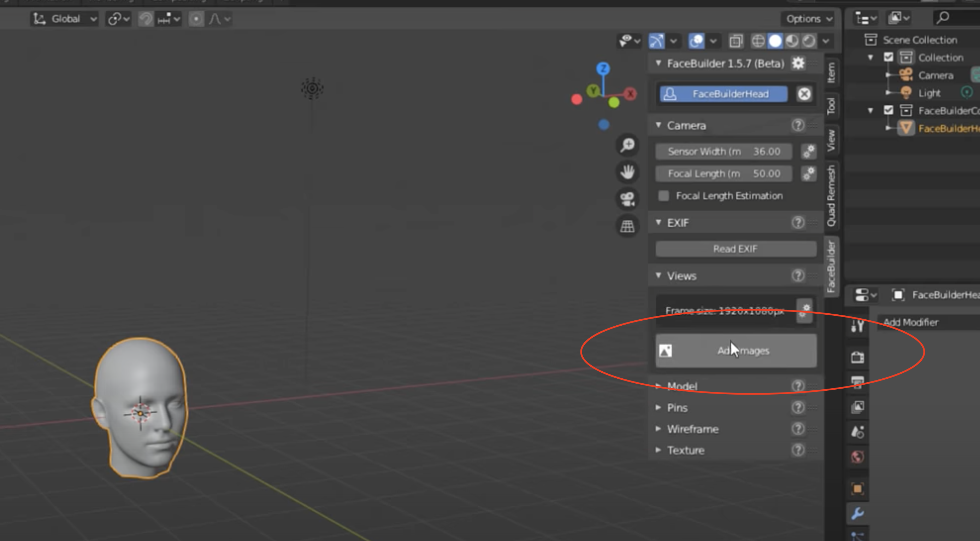Viewport: 980px width, 541px height.
Task: Enable Focal Length Estimation checkbox
Action: [663, 196]
